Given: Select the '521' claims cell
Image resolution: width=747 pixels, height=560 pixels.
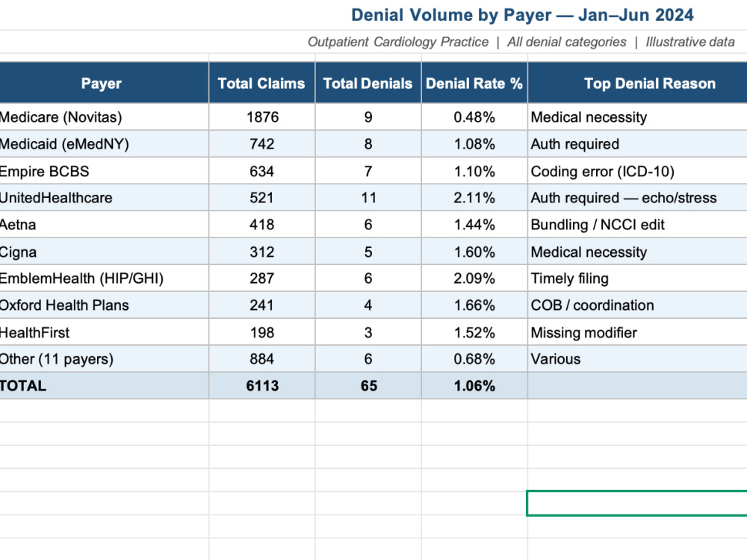Looking at the screenshot, I should [x=261, y=198].
